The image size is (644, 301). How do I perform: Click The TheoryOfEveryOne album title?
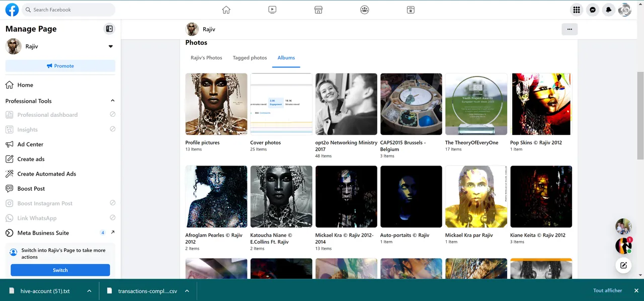(471, 142)
